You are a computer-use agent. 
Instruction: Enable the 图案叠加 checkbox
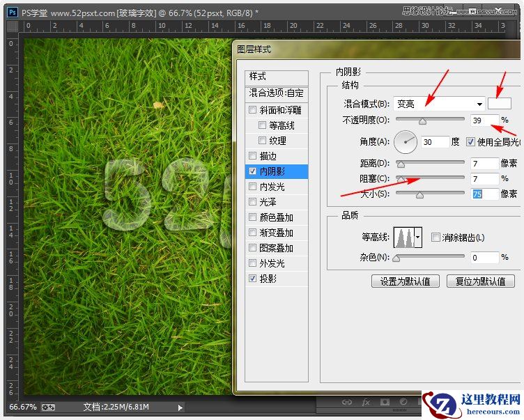click(253, 247)
